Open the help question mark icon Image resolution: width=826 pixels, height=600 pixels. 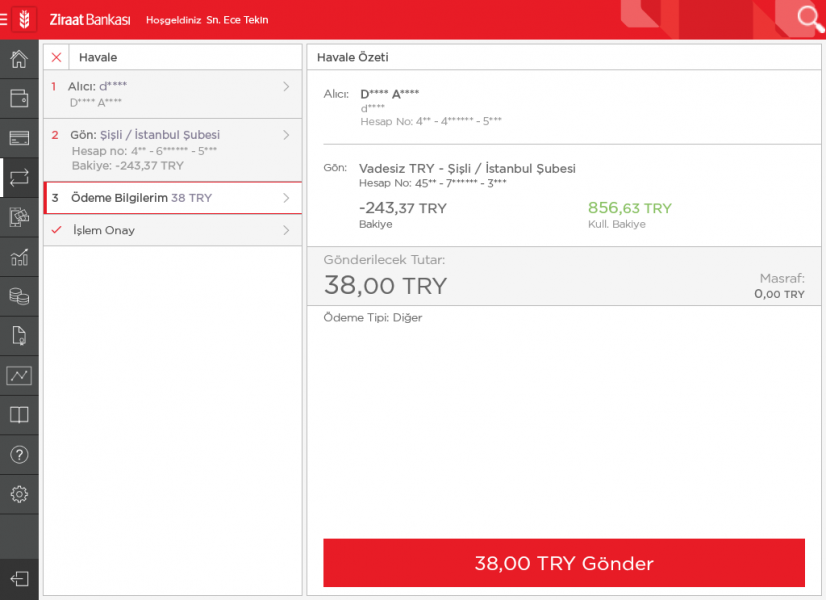tap(19, 455)
